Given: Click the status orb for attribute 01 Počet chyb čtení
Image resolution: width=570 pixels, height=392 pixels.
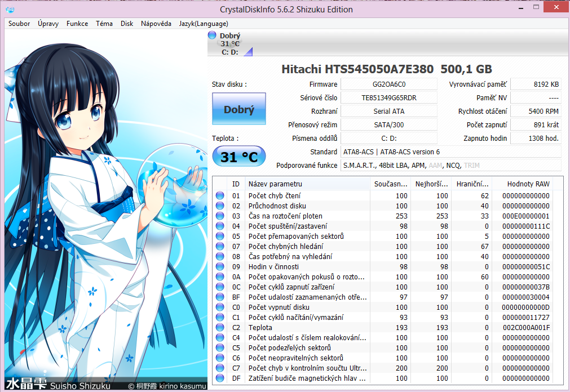Looking at the screenshot, I should 220,195.
